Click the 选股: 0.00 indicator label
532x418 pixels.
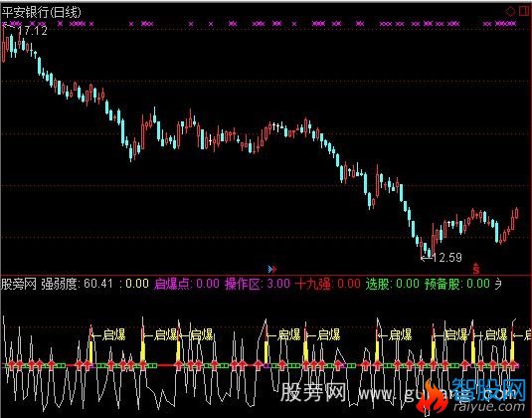(x=393, y=284)
